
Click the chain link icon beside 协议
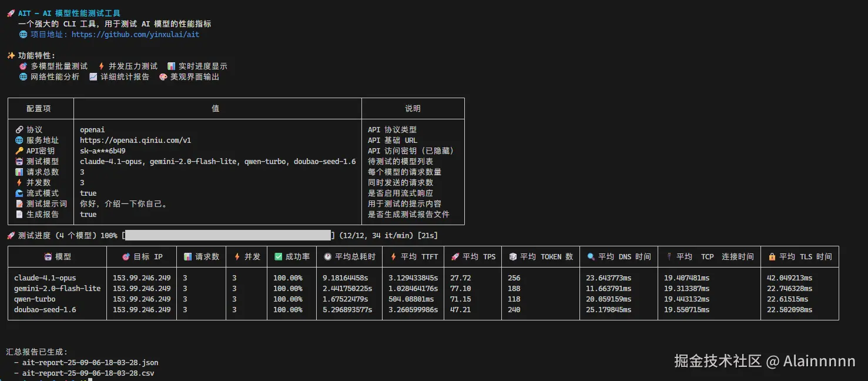click(x=19, y=130)
